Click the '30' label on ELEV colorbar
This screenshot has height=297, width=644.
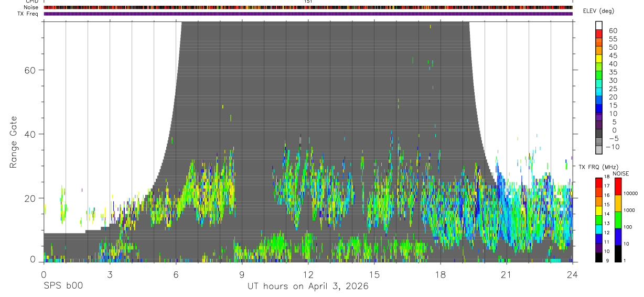613,80
